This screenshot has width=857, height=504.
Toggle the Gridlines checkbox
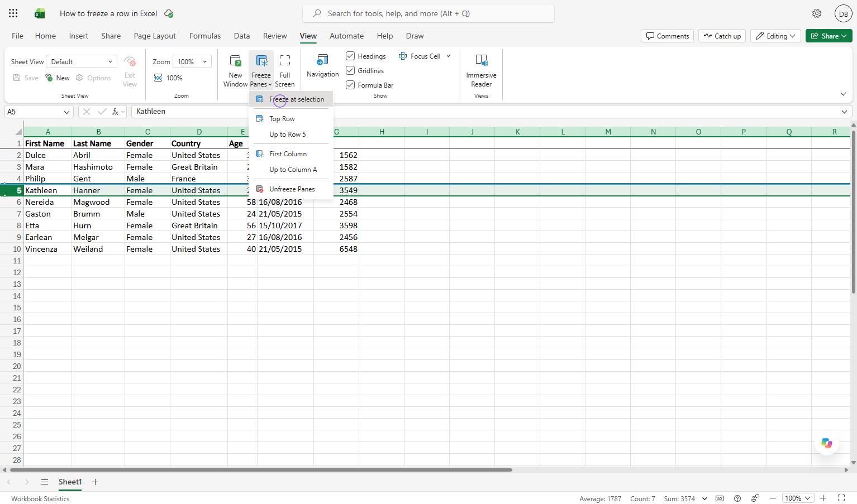pyautogui.click(x=350, y=70)
